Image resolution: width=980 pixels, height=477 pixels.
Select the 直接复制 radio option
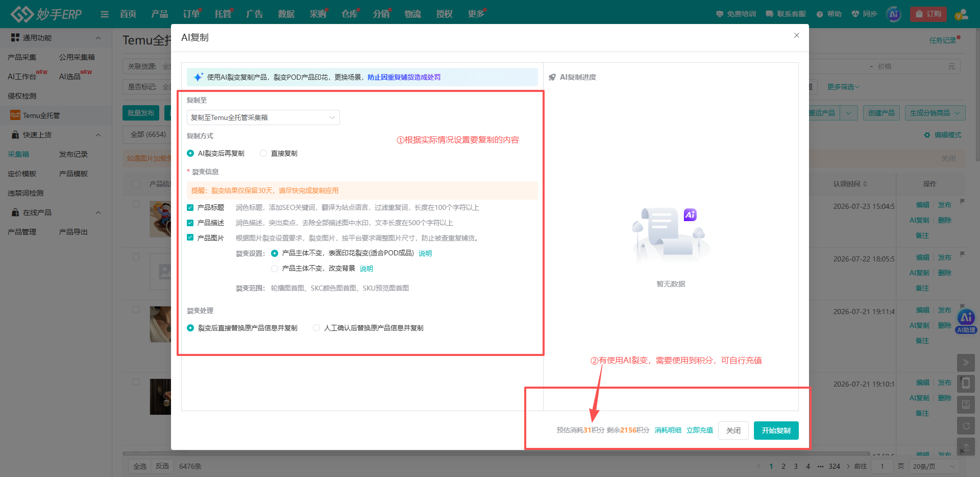click(263, 153)
